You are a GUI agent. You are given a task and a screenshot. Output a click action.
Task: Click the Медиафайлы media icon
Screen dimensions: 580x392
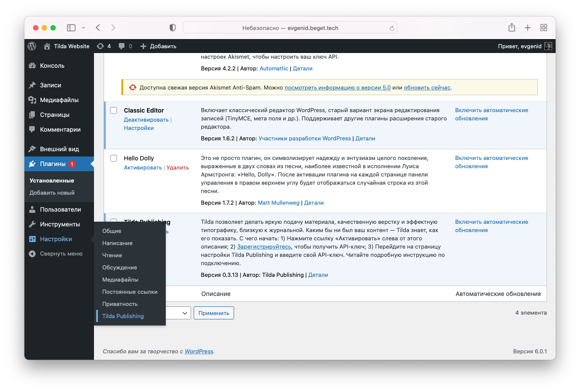pyautogui.click(x=32, y=100)
